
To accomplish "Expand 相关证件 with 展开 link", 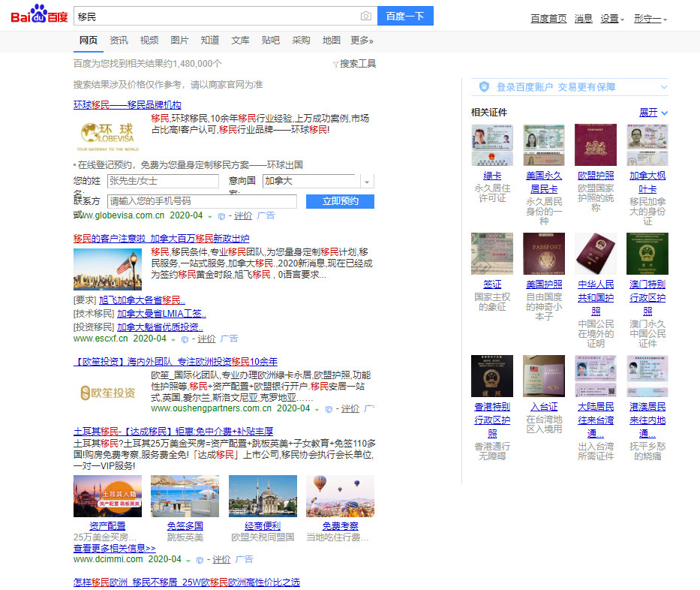I will coord(653,113).
